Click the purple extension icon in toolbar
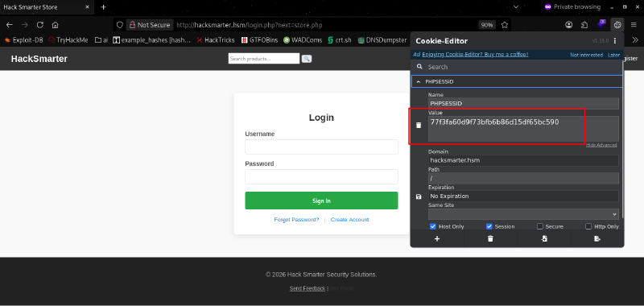 (601, 24)
